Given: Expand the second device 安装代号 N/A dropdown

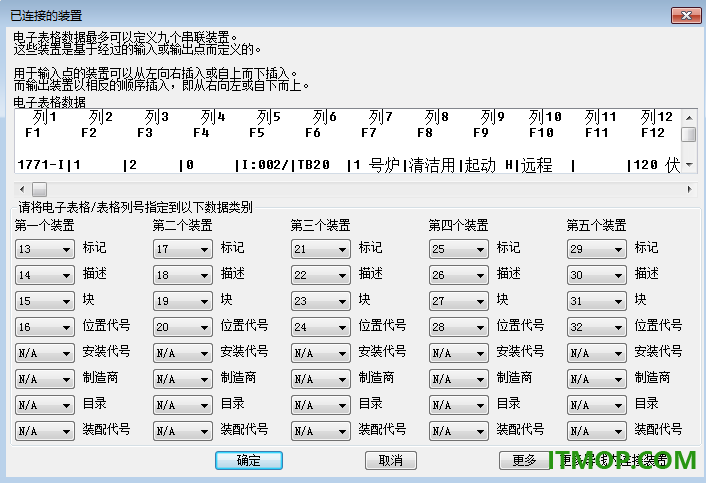Looking at the screenshot, I should (x=183, y=353).
